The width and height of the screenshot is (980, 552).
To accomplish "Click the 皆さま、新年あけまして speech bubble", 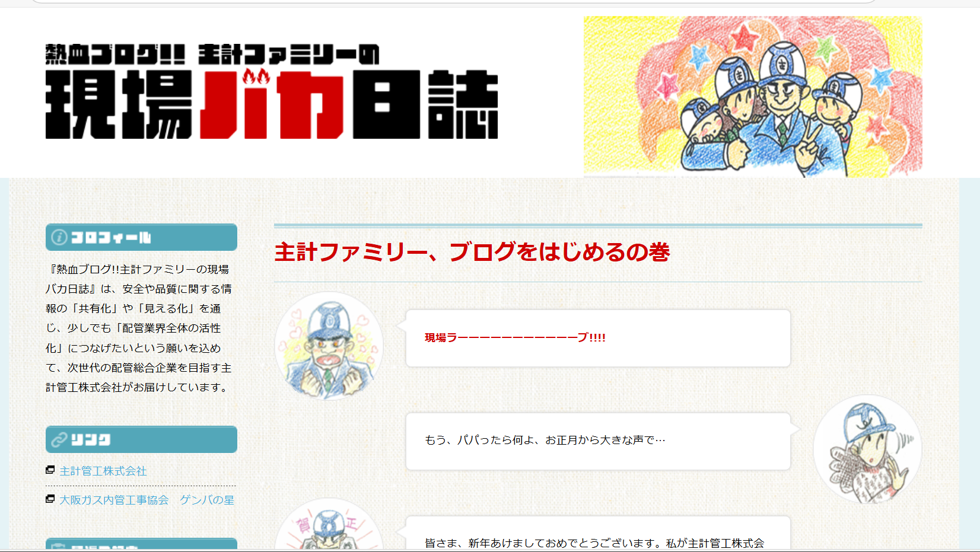I will click(598, 533).
